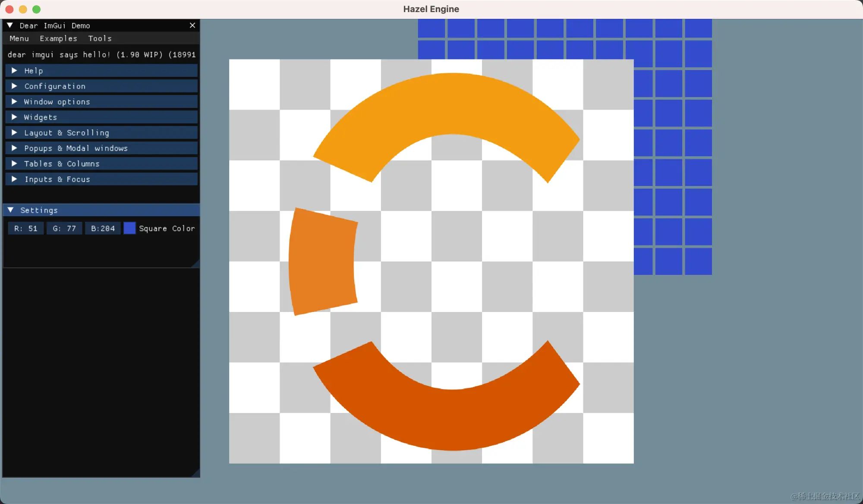Click the 'dear imgui says hello!' text
863x504 pixels.
click(x=59, y=55)
